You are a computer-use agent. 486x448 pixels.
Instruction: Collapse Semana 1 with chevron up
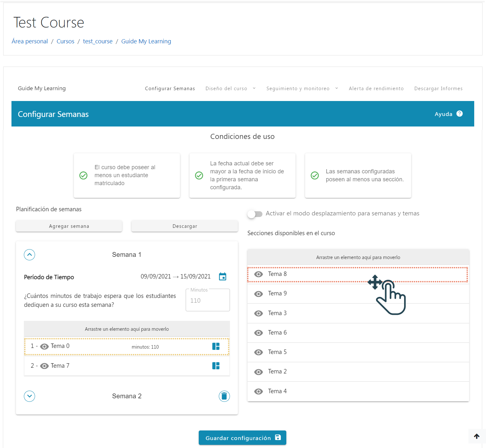[x=30, y=255]
